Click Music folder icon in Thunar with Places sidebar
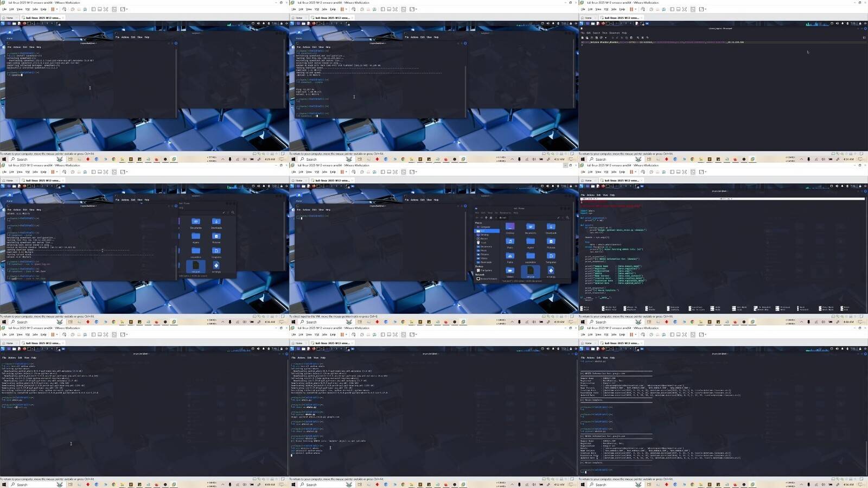Image resolution: width=868 pixels, height=488 pixels. coord(510,241)
